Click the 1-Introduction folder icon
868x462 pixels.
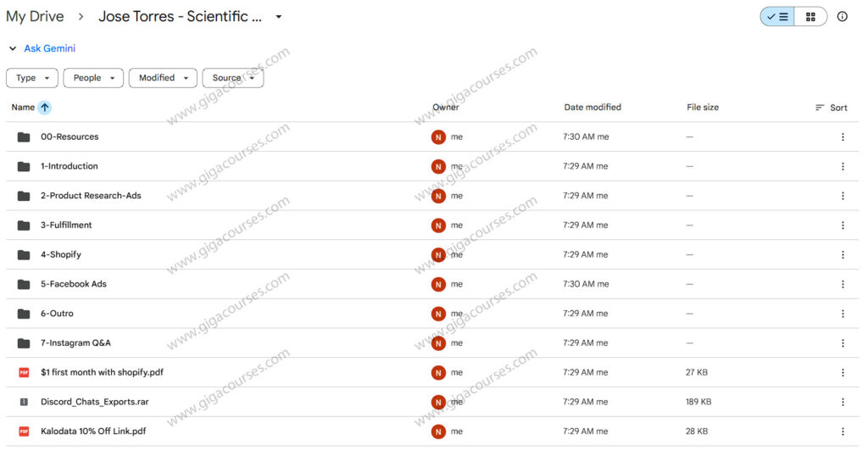pyautogui.click(x=23, y=166)
